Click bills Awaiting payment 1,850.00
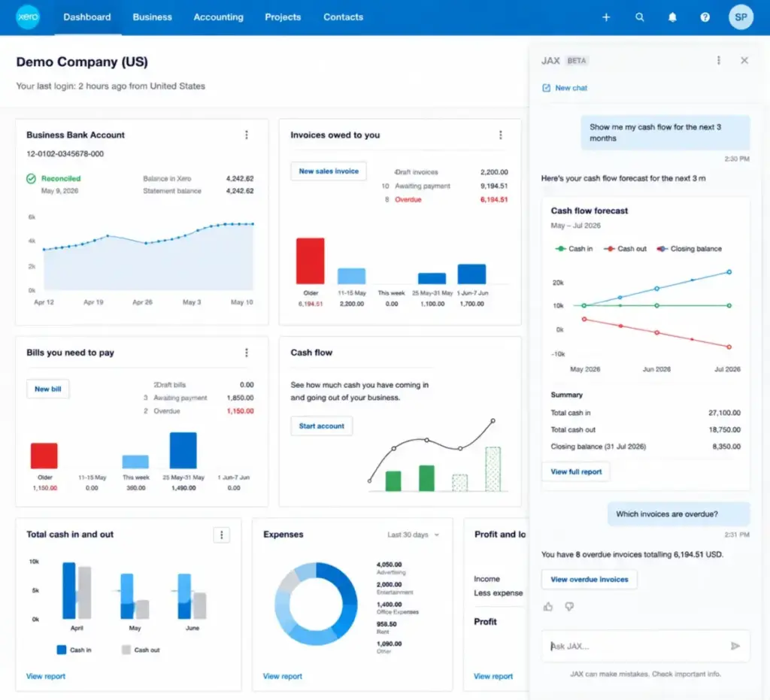Screen dimensions: 770x700 point(240,398)
